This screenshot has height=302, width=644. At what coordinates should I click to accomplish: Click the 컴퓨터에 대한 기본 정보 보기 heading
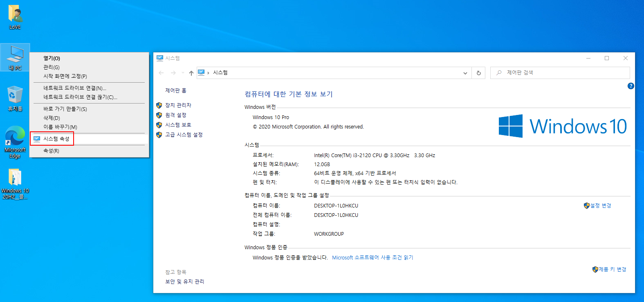coord(289,94)
